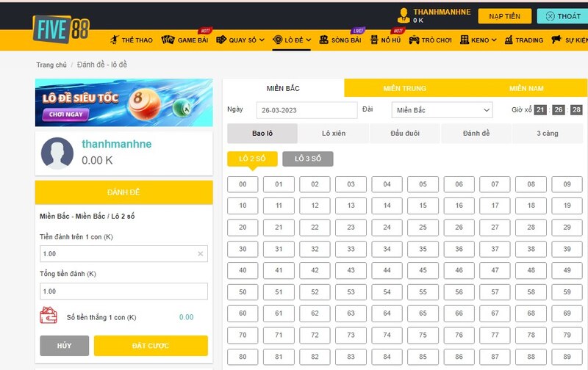588x370 pixels.
Task: Select number 45 in the grid
Action: [423, 271]
